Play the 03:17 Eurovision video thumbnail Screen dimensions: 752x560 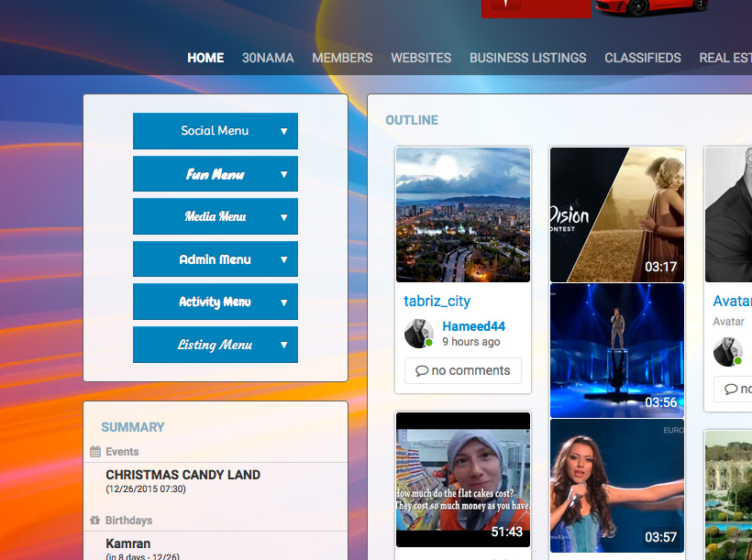click(x=617, y=214)
